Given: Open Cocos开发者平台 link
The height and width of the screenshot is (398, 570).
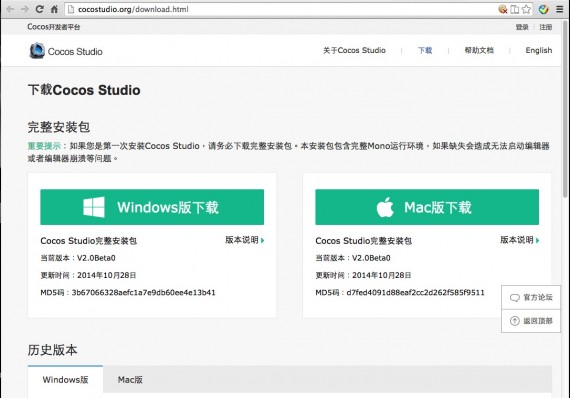Looking at the screenshot, I should pyautogui.click(x=54, y=27).
